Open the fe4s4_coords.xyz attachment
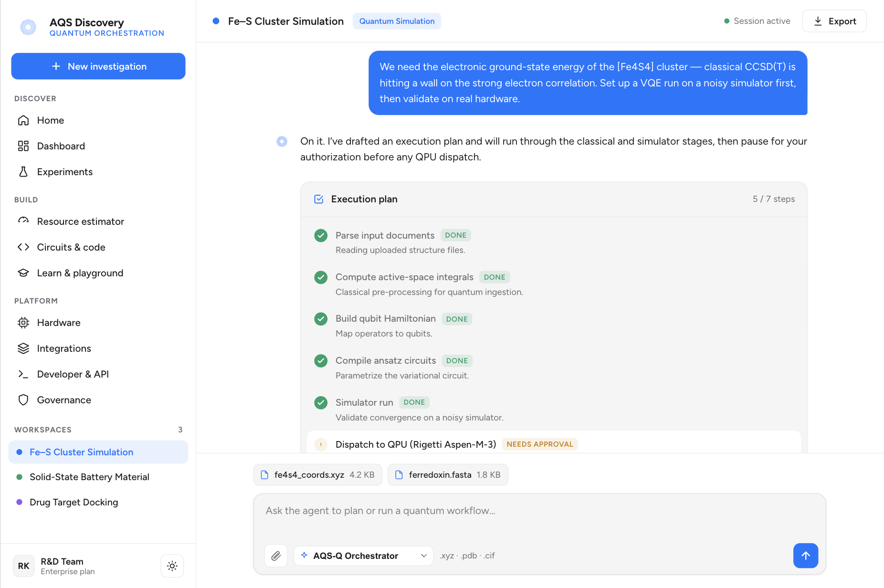The width and height of the screenshot is (884, 588). coord(318,475)
